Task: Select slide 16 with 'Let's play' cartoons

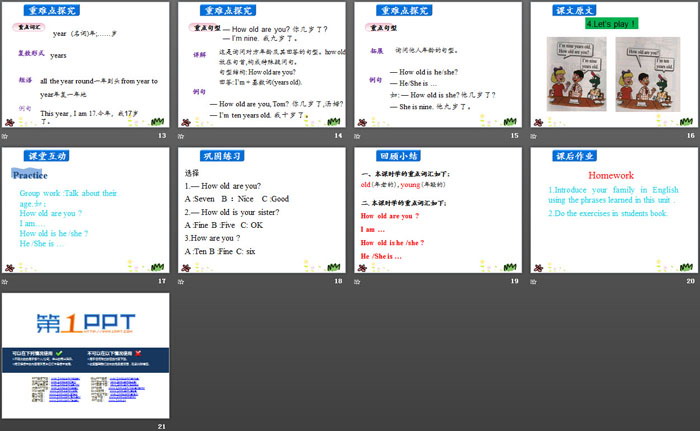Action: click(x=614, y=65)
